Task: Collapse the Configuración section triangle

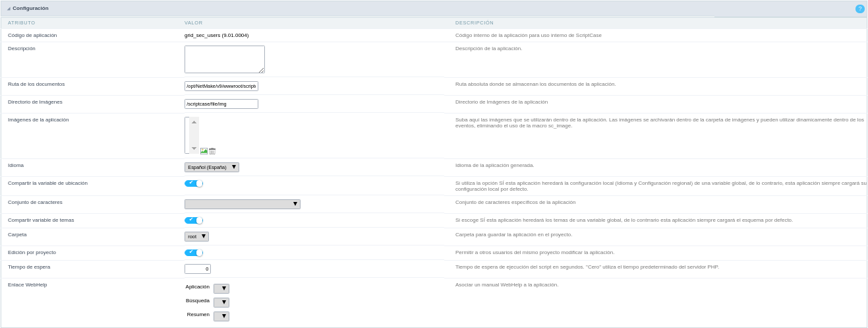Action: pos(9,9)
